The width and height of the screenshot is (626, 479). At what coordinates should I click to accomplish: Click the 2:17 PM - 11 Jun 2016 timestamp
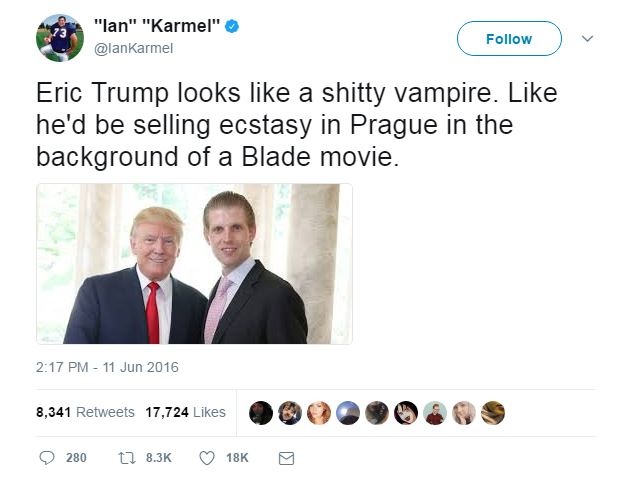pos(107,367)
